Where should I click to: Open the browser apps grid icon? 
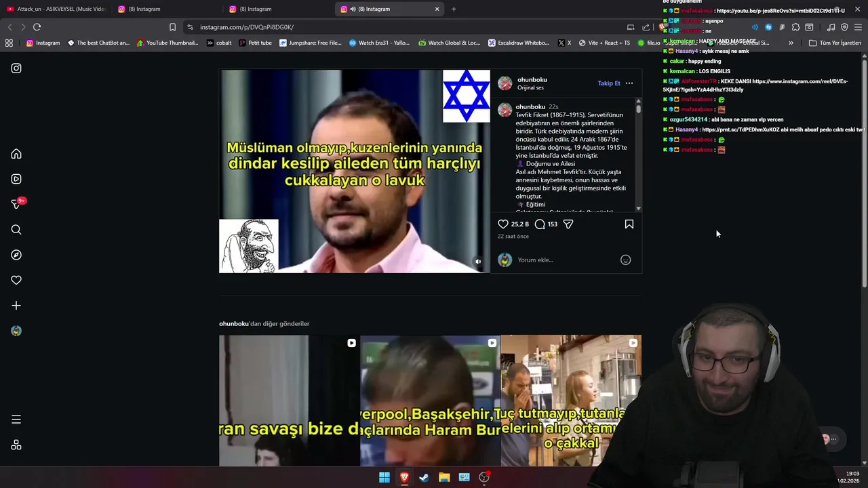click(x=9, y=43)
